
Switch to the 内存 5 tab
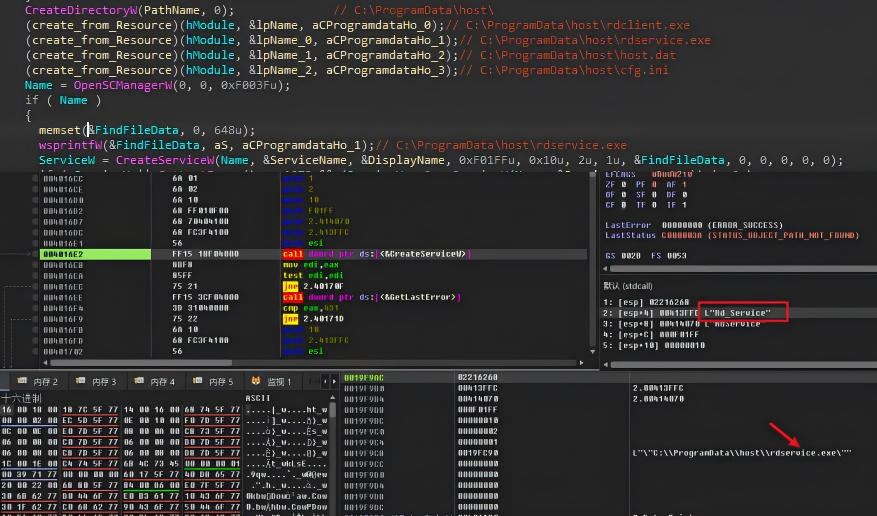coord(214,381)
